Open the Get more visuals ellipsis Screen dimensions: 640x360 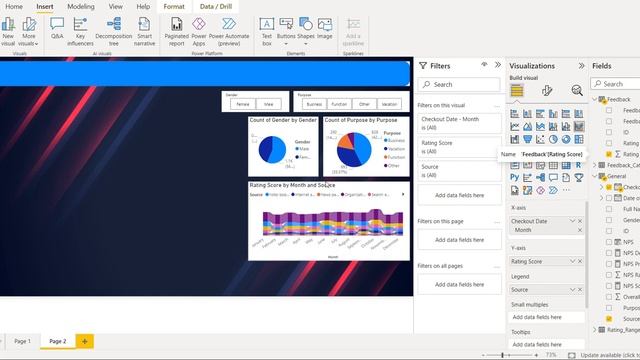coord(566,190)
